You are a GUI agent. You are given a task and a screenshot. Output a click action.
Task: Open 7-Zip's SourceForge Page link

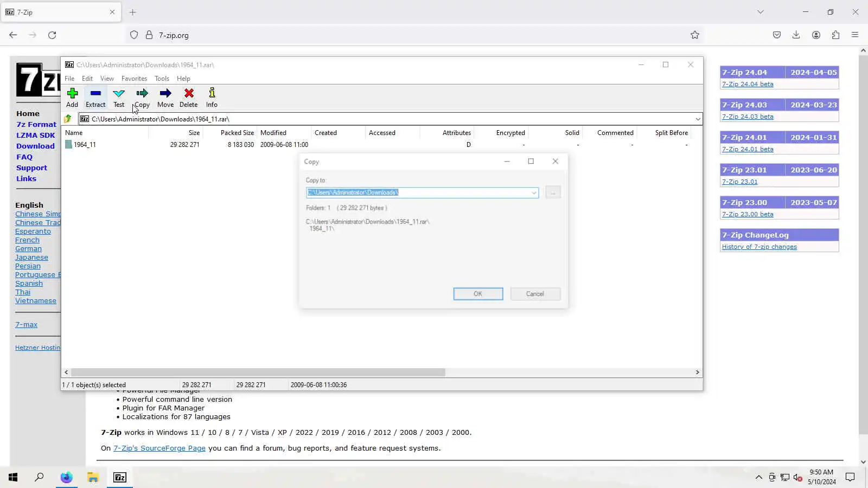coord(159,448)
